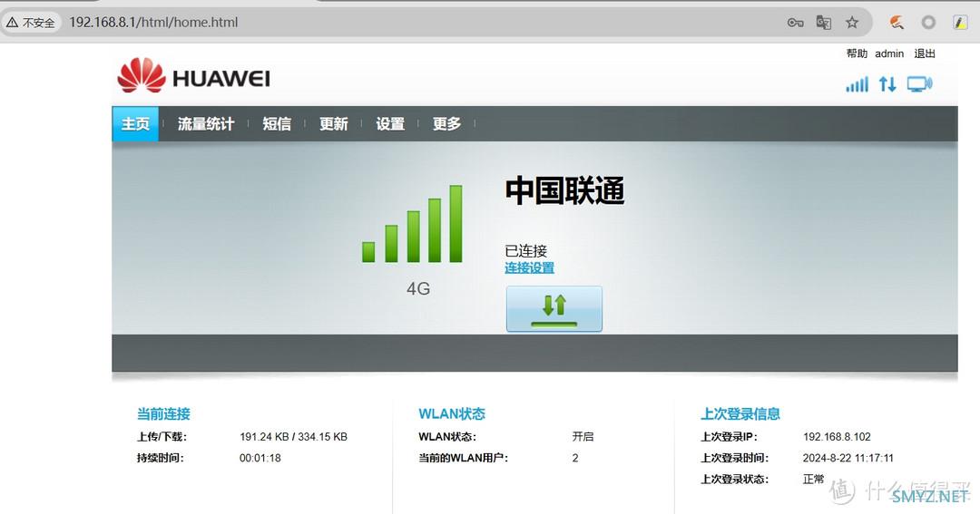Screen dimensions: 980x514
Task: Click the password key icon in address bar
Action: (795, 23)
